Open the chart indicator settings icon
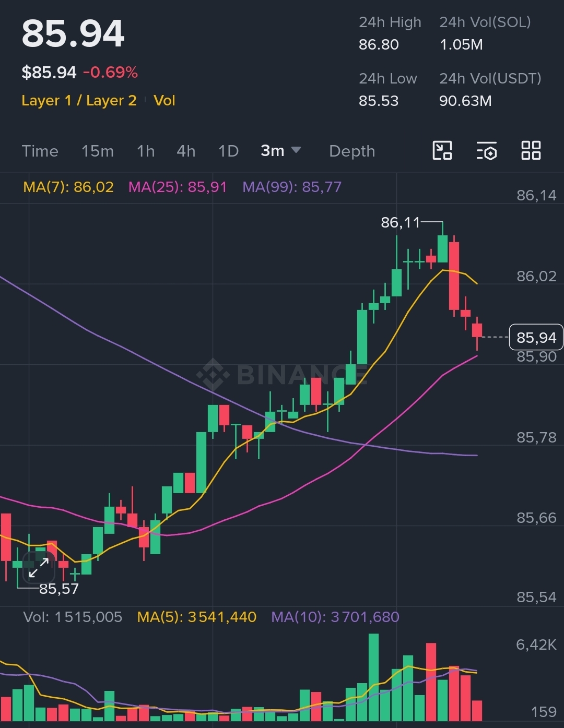 (x=487, y=151)
